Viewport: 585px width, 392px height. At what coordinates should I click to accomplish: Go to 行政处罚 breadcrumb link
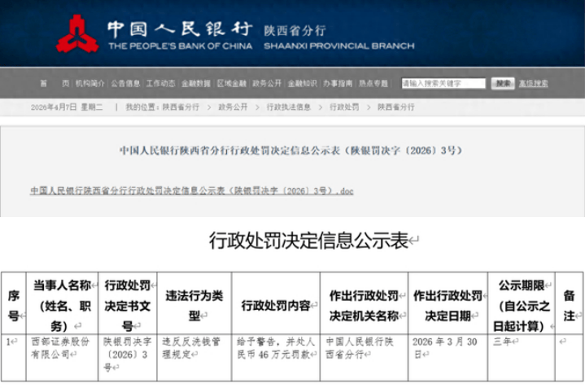(x=344, y=107)
